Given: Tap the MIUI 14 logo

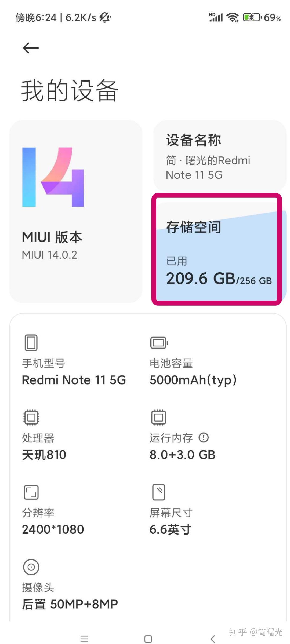Looking at the screenshot, I should tap(53, 177).
